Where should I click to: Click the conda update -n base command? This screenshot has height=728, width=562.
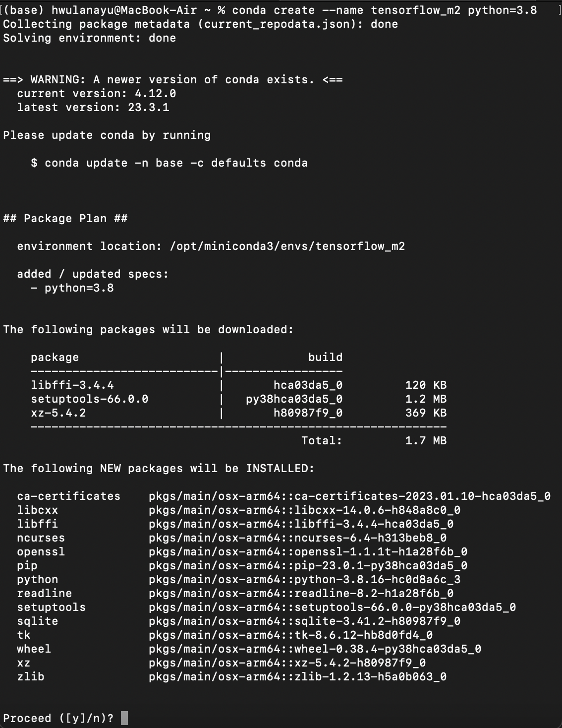pyautogui.click(x=176, y=163)
